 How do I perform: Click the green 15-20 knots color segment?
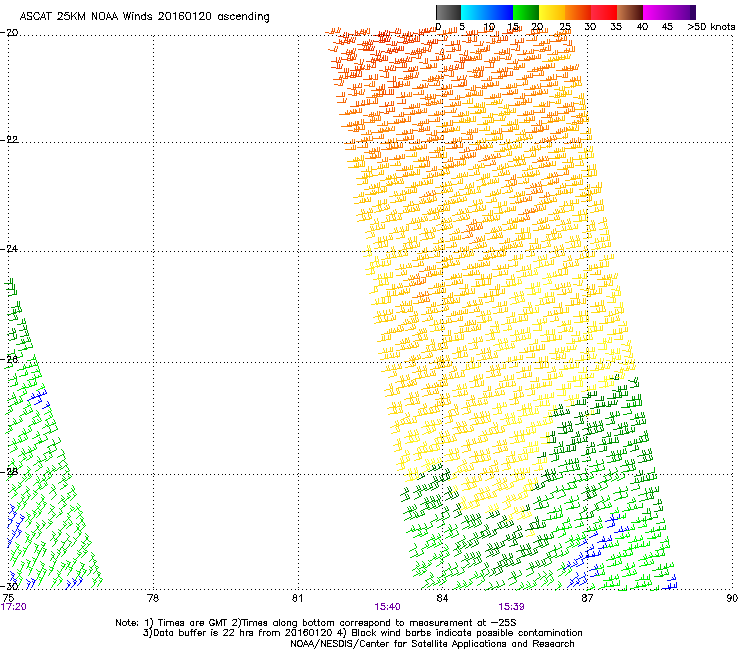(x=526, y=12)
